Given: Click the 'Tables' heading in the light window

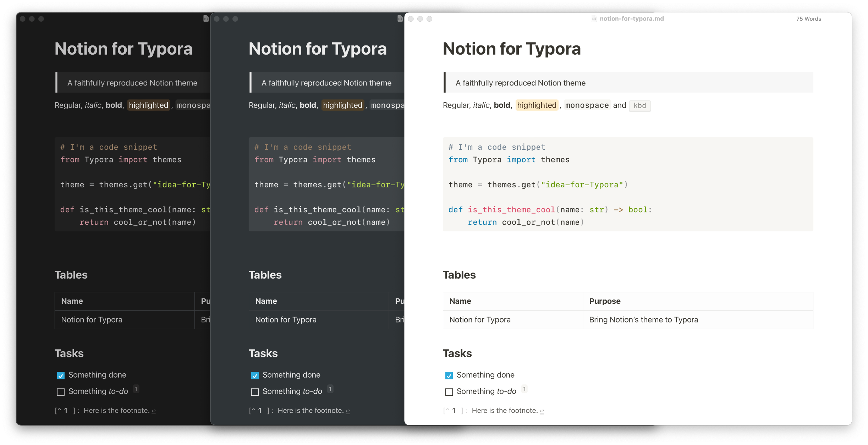Looking at the screenshot, I should (x=459, y=275).
